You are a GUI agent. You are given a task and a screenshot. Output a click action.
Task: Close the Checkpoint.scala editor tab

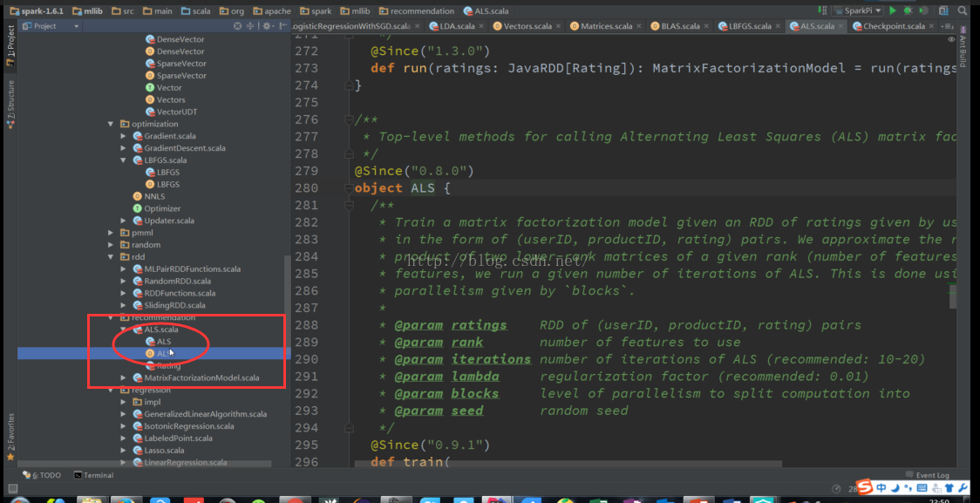(931, 26)
